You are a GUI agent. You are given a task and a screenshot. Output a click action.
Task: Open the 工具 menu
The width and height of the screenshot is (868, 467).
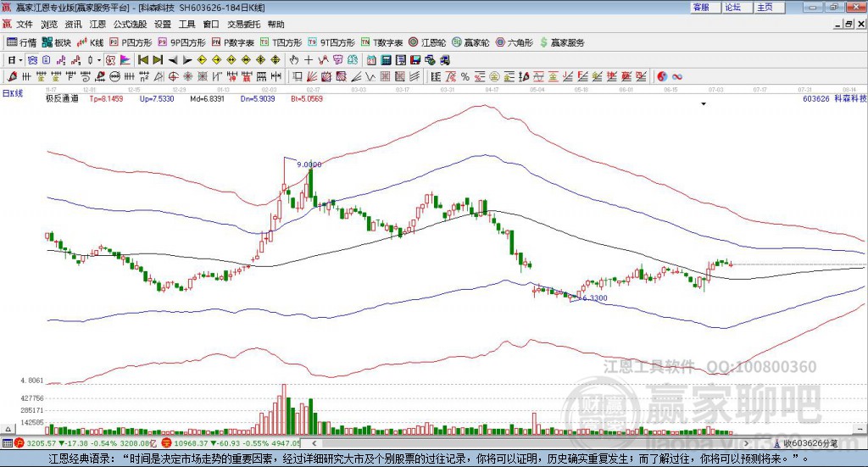(187, 25)
